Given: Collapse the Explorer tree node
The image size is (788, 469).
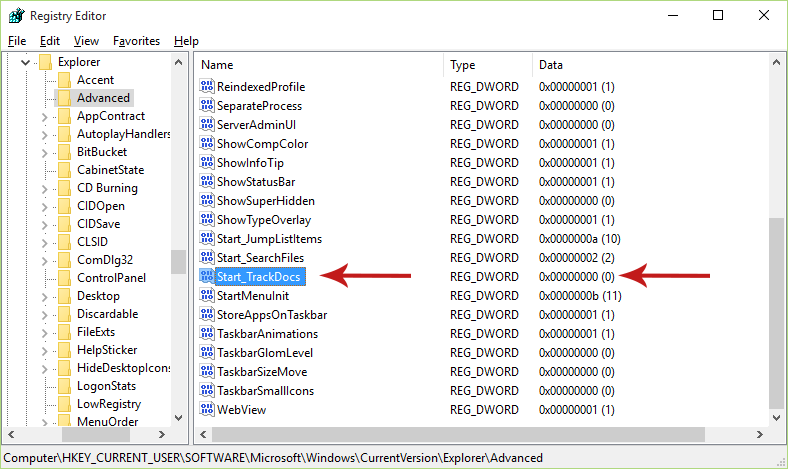Looking at the screenshot, I should [25, 62].
